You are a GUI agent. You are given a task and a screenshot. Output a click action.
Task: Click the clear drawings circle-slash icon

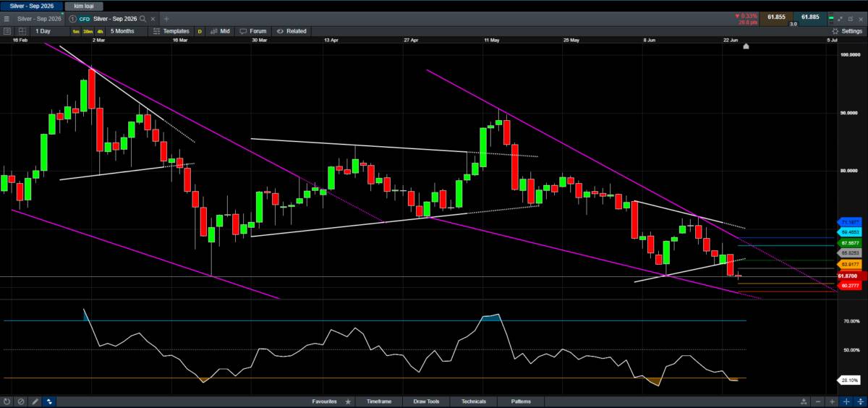tap(21, 401)
